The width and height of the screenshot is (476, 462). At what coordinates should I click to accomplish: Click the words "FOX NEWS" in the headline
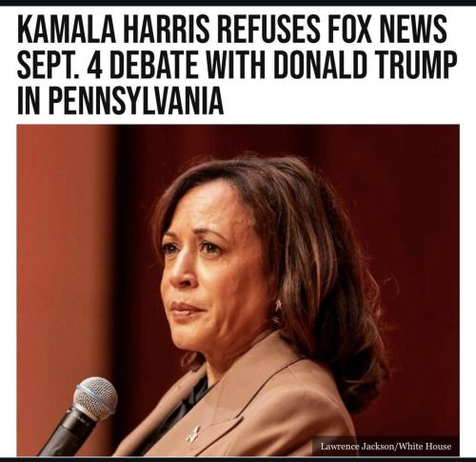click(387, 29)
